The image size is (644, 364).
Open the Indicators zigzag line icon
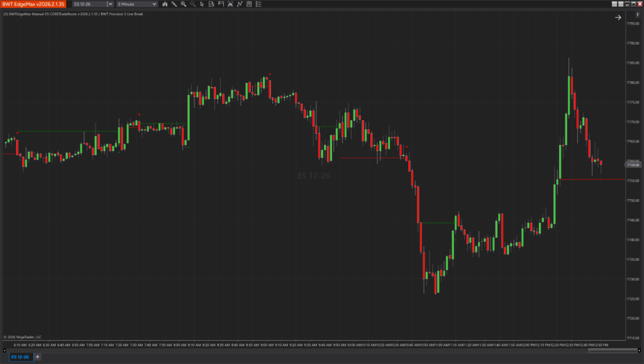pyautogui.click(x=240, y=4)
